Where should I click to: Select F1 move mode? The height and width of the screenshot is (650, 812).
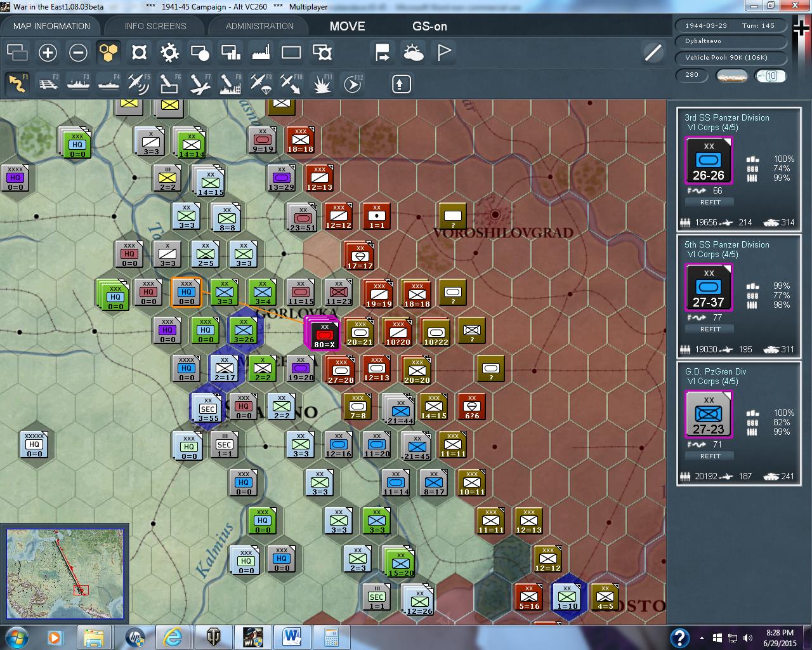(x=17, y=84)
